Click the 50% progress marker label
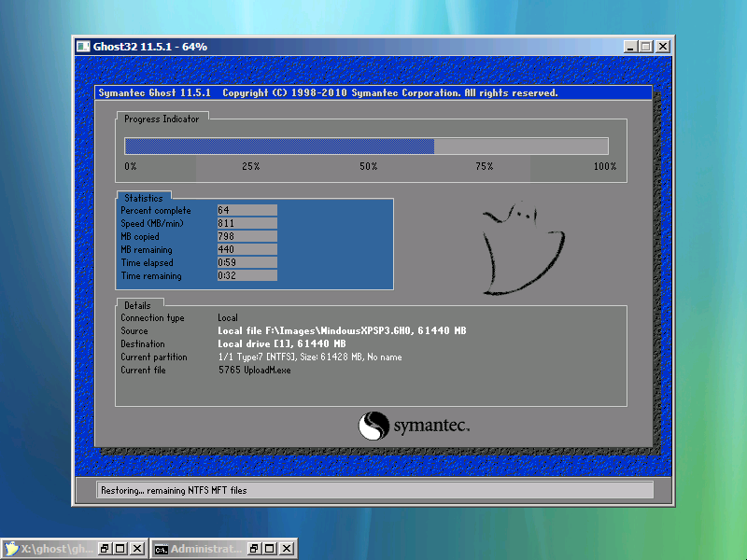Viewport: 747px width, 560px height. tap(368, 167)
